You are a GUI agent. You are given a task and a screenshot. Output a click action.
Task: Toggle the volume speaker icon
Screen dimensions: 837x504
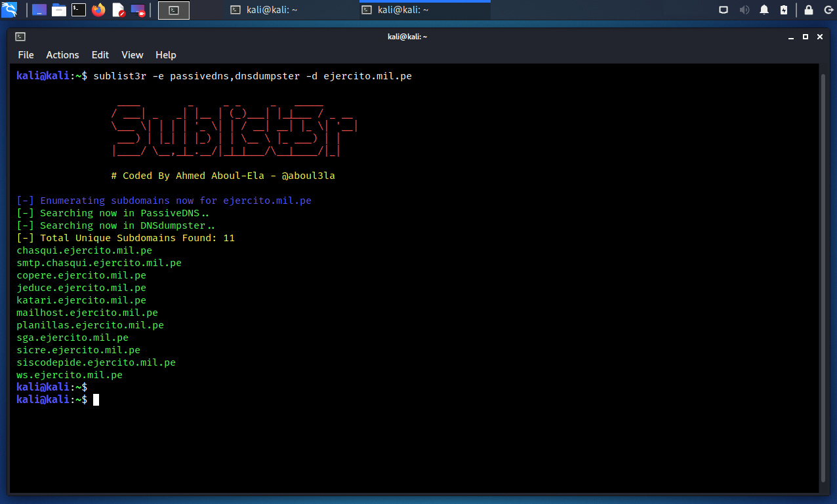pyautogui.click(x=744, y=10)
